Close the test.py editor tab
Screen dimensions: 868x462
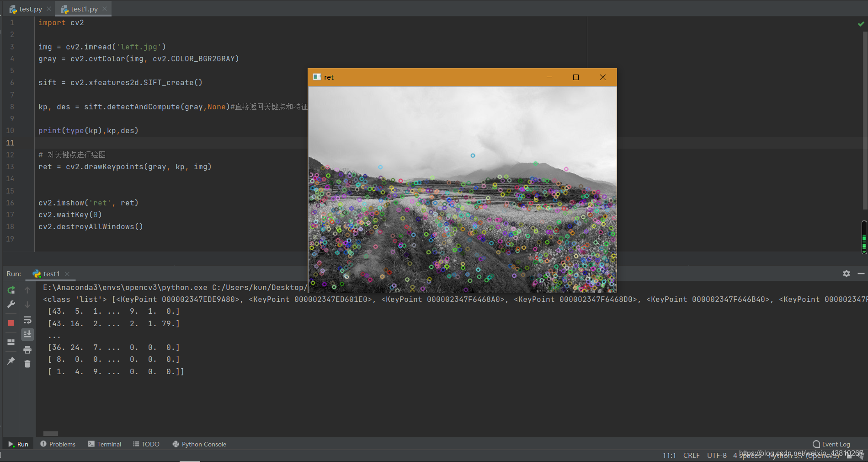(x=49, y=9)
